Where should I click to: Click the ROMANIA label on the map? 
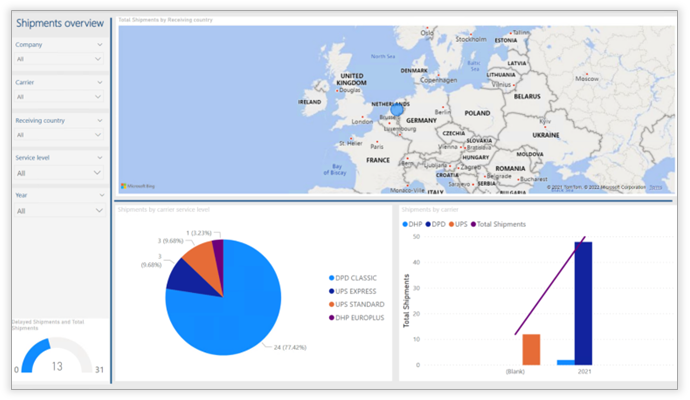(x=510, y=168)
